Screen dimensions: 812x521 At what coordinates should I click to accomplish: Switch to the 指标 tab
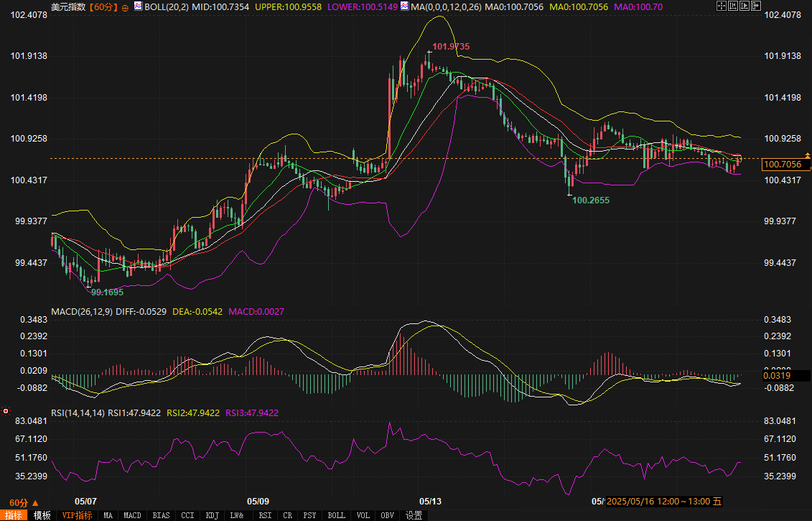pos(14,515)
